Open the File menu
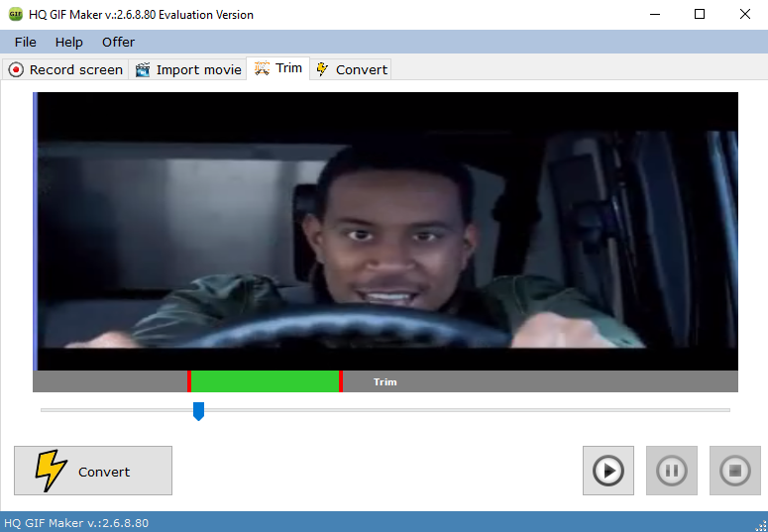 click(25, 43)
